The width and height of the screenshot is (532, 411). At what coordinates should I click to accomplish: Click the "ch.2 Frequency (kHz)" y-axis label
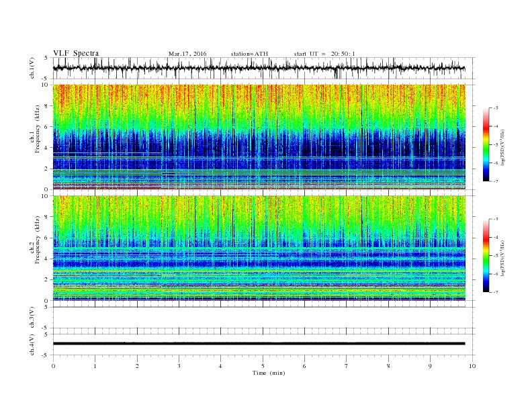(x=34, y=239)
